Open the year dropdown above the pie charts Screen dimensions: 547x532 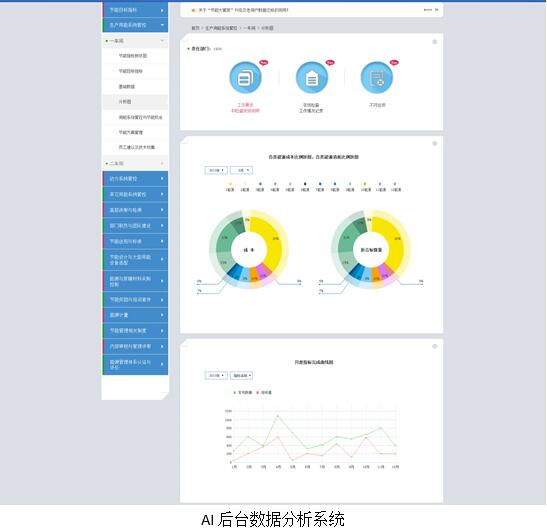216,170
